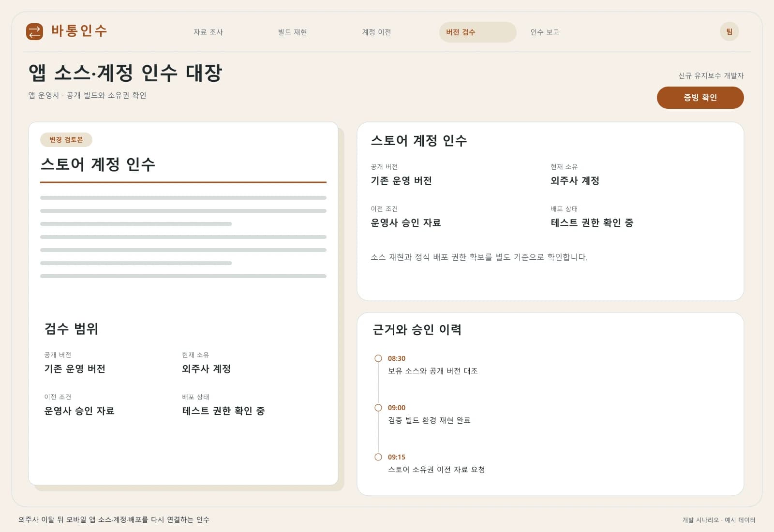Screen dimensions: 774x532
Task: Click the entry 스토어 소유권 이전 자료 요청
Action: point(436,470)
